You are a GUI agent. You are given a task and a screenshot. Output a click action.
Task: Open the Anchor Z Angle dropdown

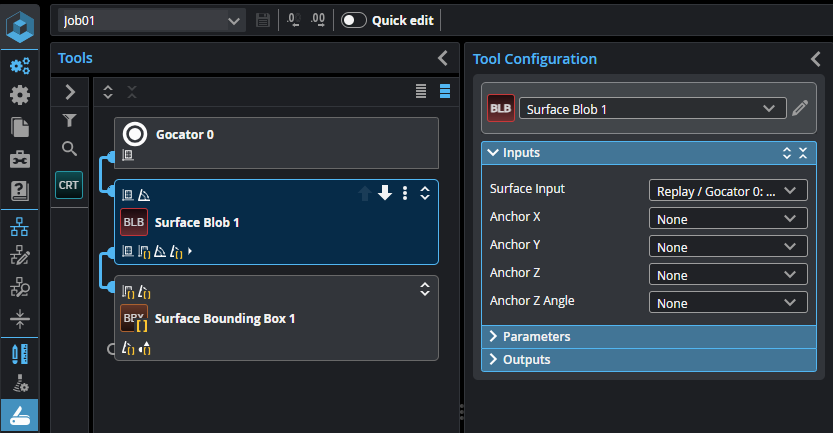pyautogui.click(x=728, y=303)
